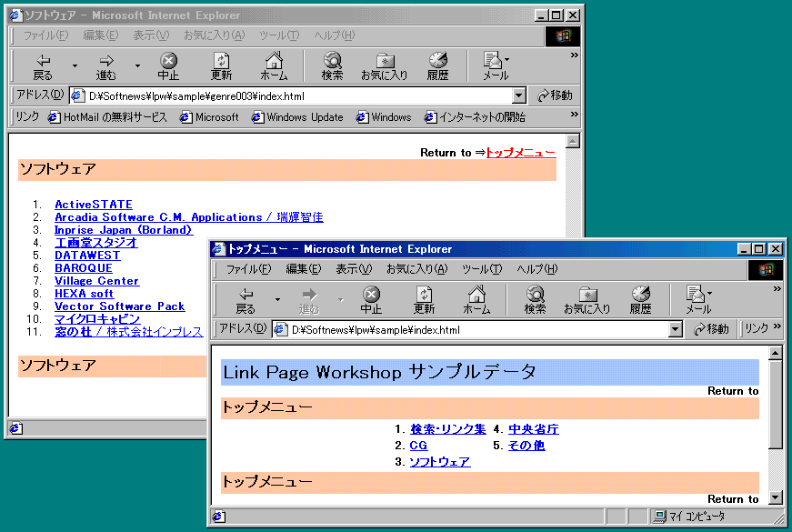
Task: Click scrollbar up arrow in ソフトウェア window
Action: [x=572, y=141]
